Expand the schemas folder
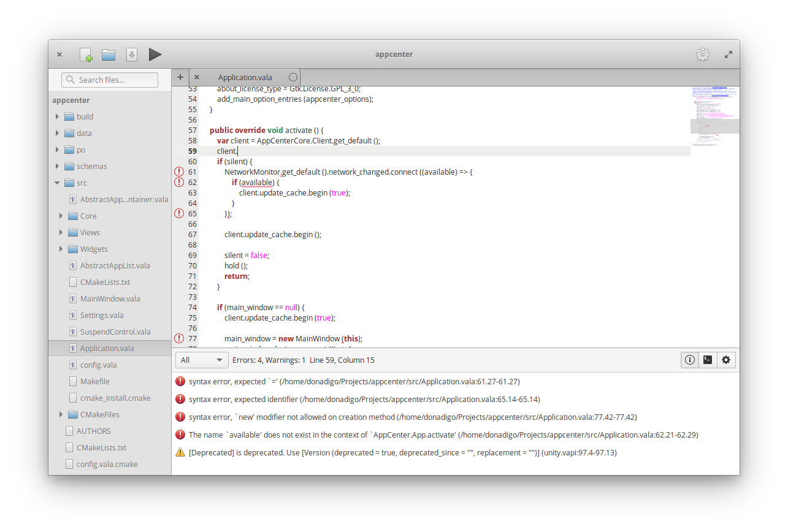The width and height of the screenshot is (788, 532). tap(57, 166)
